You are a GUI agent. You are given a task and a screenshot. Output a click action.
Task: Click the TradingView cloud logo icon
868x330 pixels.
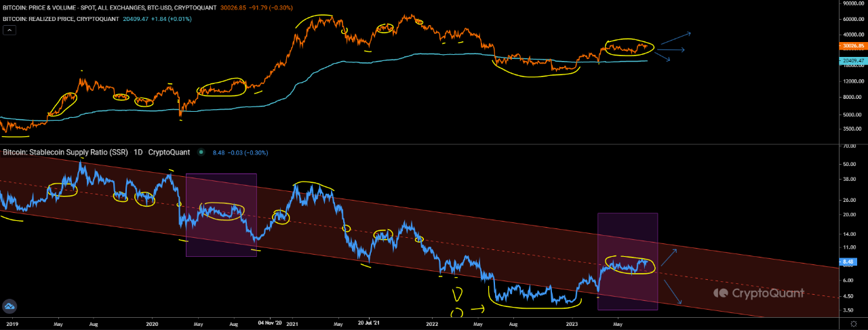(9, 307)
